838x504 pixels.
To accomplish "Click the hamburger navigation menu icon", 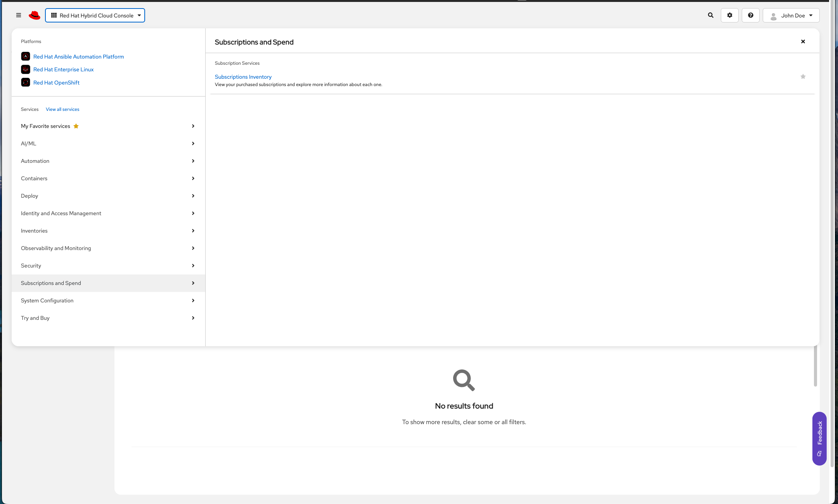I will pyautogui.click(x=18, y=16).
